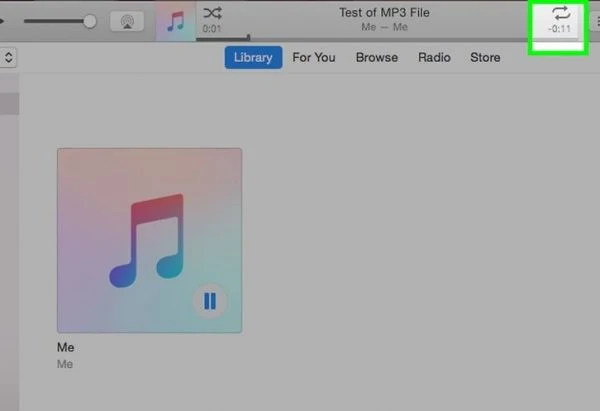
Task: Toggle the repeat icon
Action: click(x=561, y=14)
